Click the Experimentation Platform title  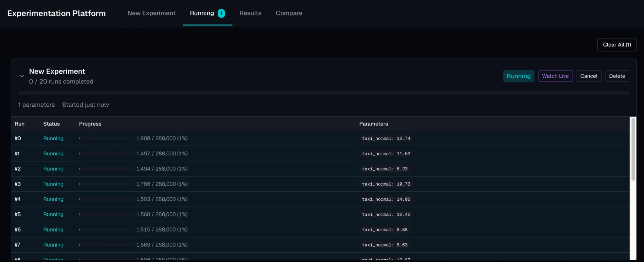[56, 13]
